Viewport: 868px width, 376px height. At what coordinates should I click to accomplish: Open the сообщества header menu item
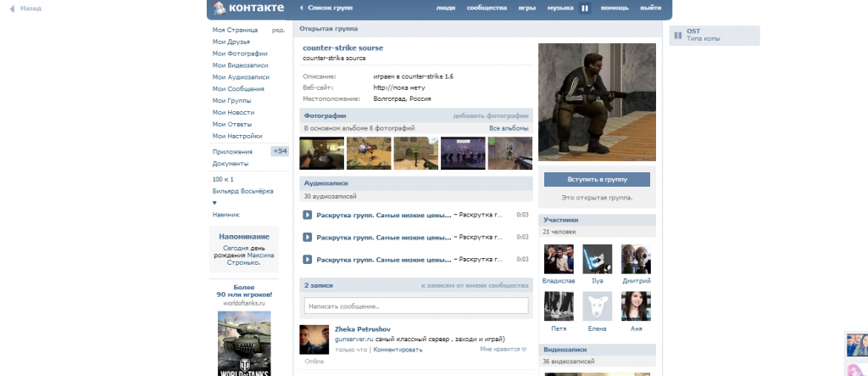pos(487,8)
